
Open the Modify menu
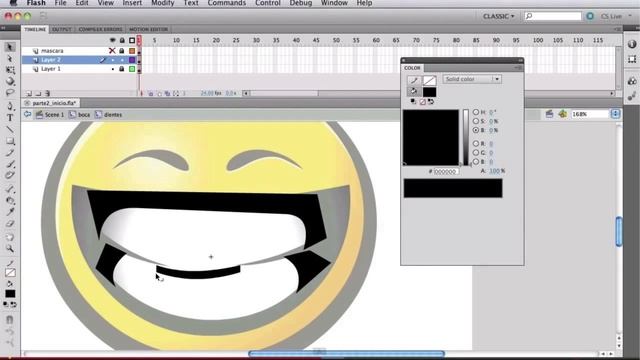tap(162, 3)
